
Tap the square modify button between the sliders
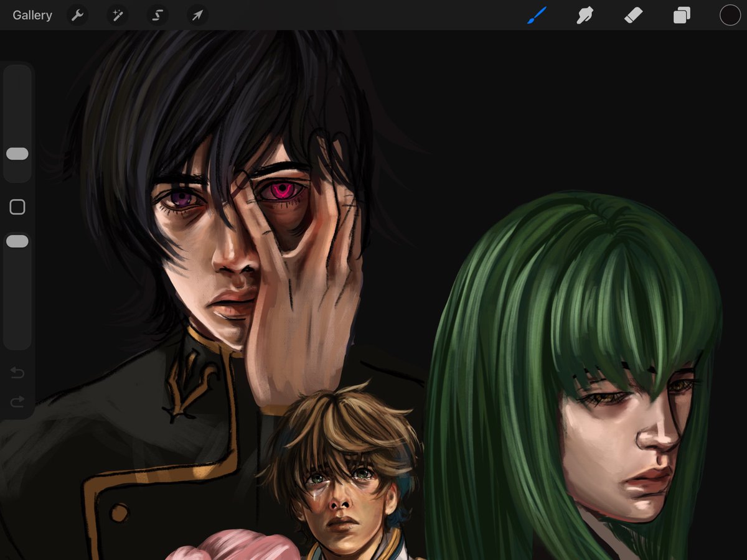click(17, 206)
